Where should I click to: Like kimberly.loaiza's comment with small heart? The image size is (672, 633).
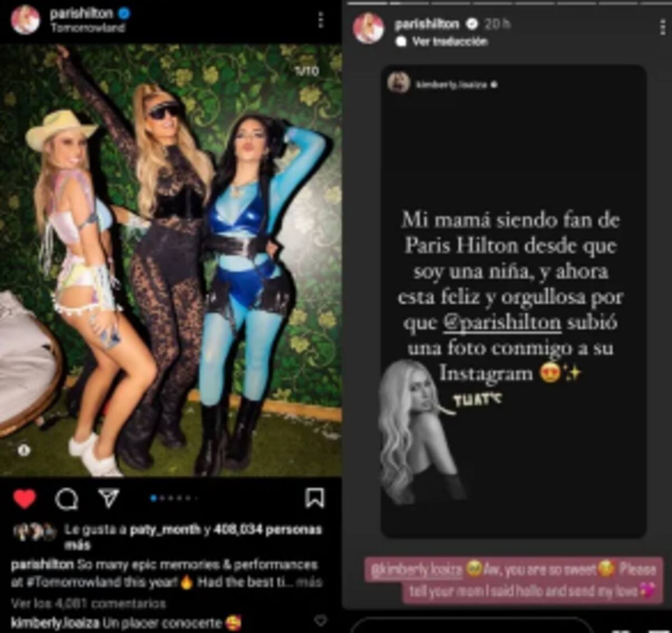click(320, 620)
